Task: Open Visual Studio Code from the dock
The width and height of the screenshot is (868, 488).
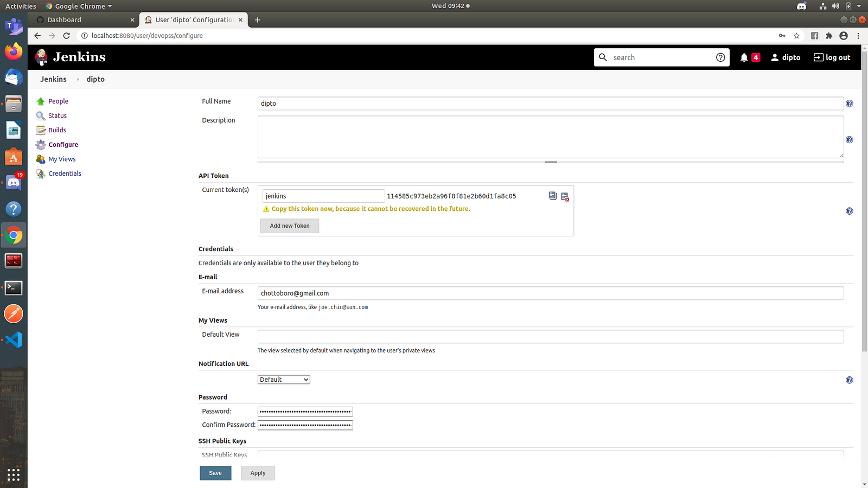Action: pyautogui.click(x=14, y=340)
